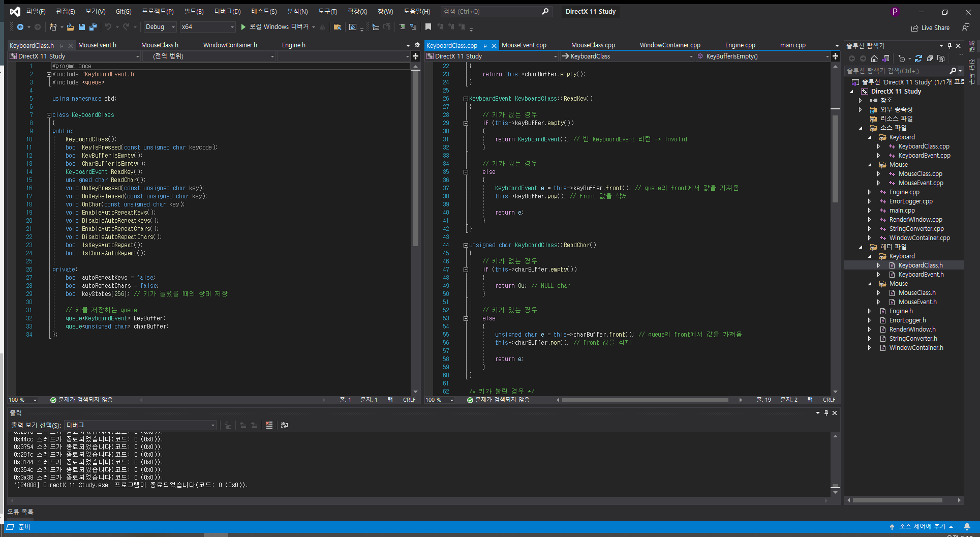Save the current file with the floppy disk icon
Viewport: 980px width, 537px height.
click(x=81, y=27)
